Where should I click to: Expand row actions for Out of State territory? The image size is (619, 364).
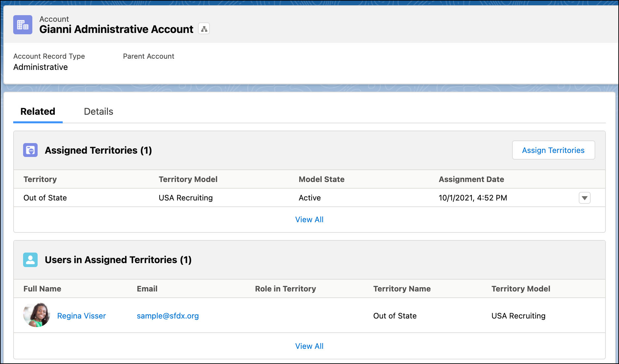click(x=584, y=198)
